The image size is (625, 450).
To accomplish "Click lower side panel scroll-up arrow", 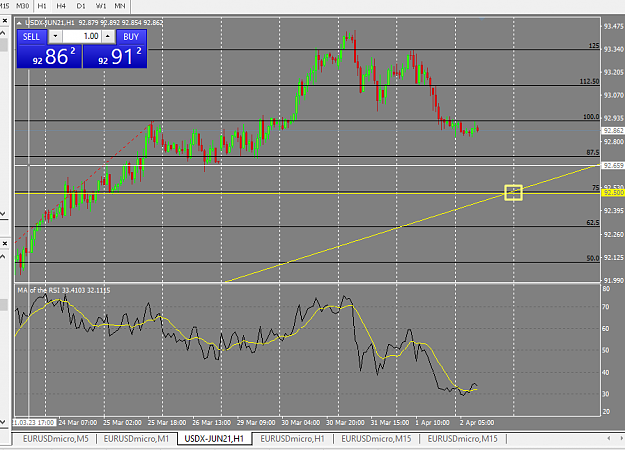I will point(3,257).
